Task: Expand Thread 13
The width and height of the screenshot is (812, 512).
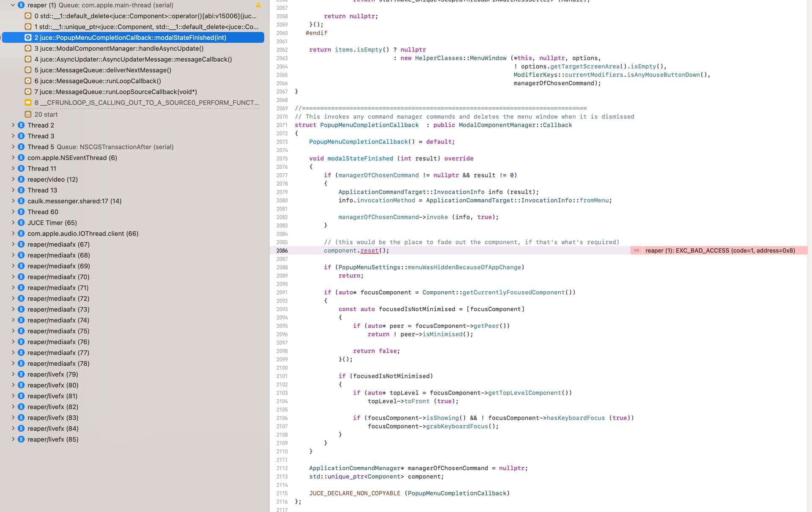Action: coord(13,190)
